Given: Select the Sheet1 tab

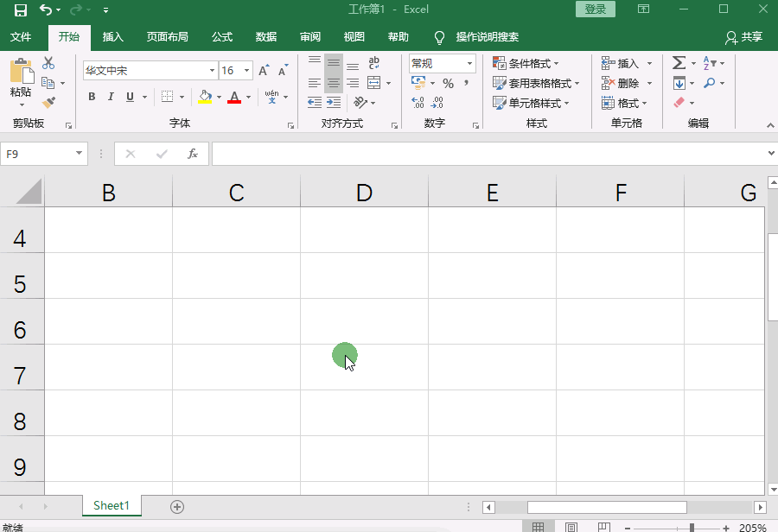Looking at the screenshot, I should coord(112,505).
